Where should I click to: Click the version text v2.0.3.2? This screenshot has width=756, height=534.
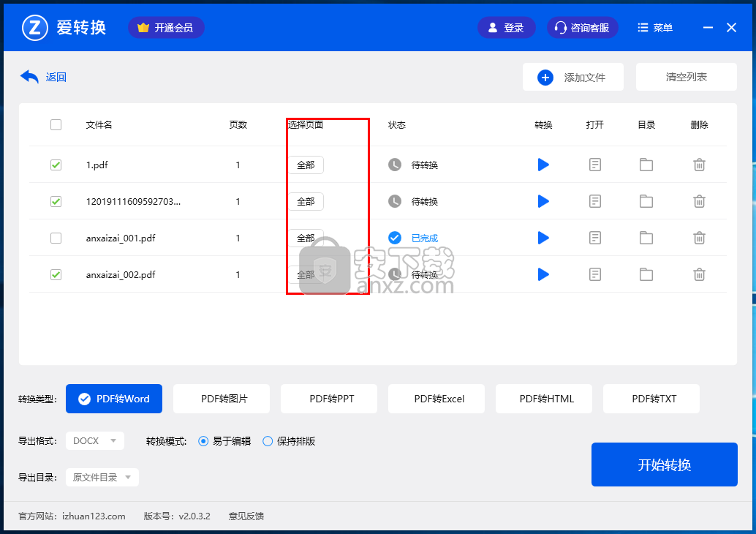pyautogui.click(x=194, y=516)
